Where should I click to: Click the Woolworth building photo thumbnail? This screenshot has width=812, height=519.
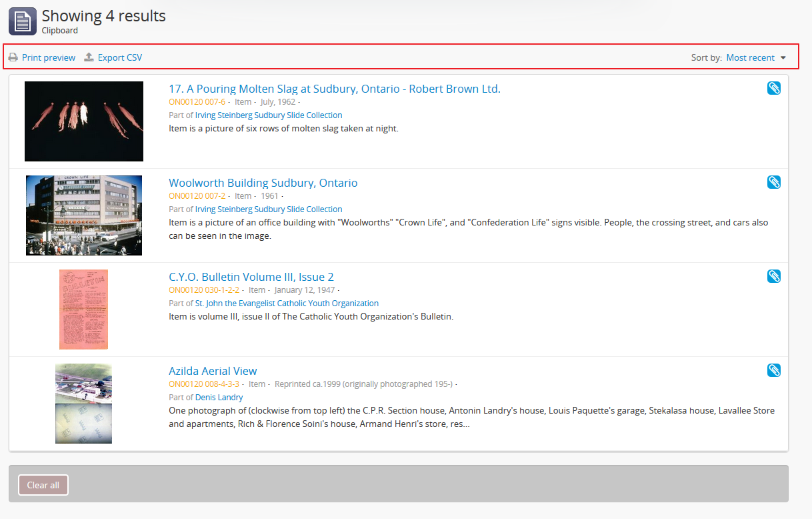(84, 215)
